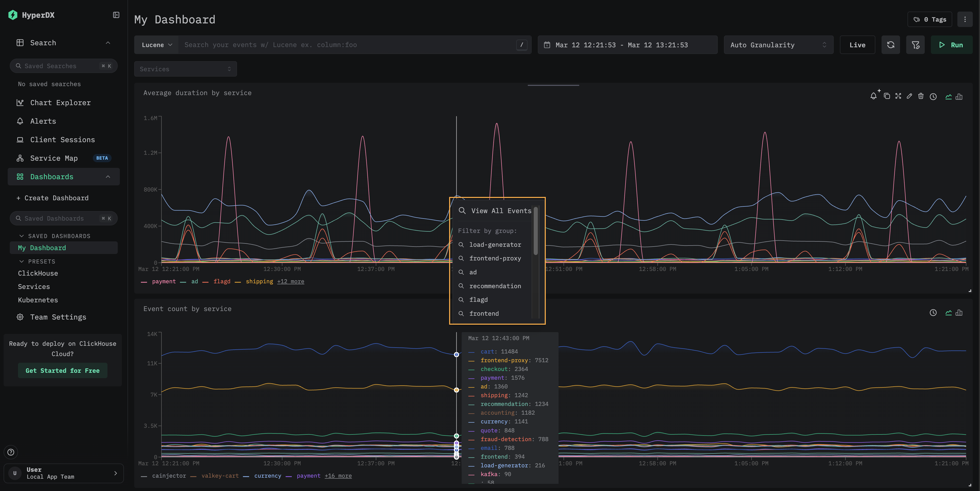Viewport: 980px width, 491px height.
Task: Choose View All Events in popup menu
Action: (x=501, y=211)
